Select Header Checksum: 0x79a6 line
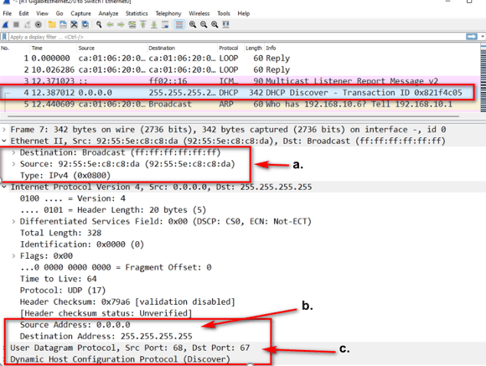 coord(127,302)
